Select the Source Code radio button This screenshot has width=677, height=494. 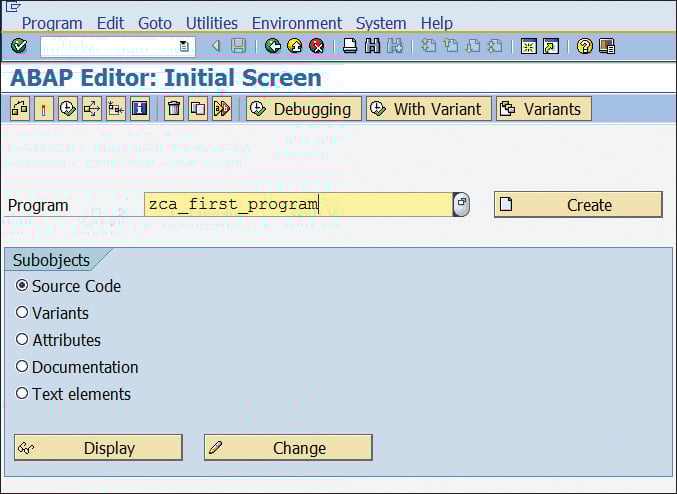22,286
